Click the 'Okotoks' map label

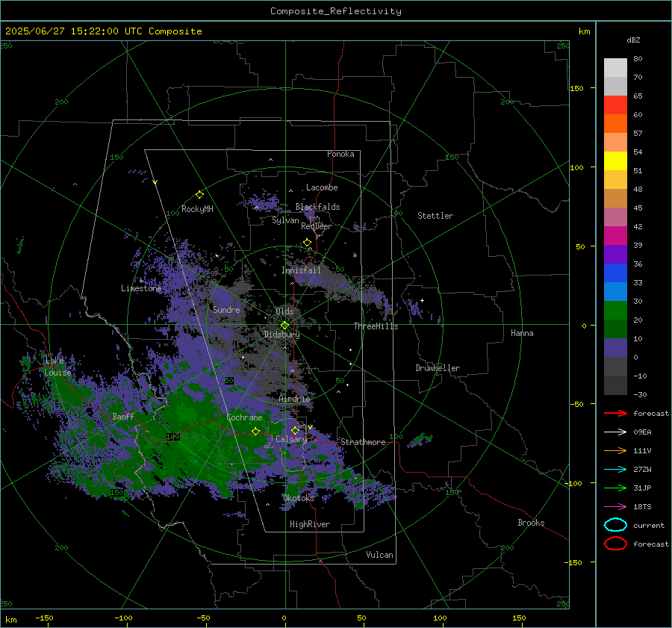[299, 498]
